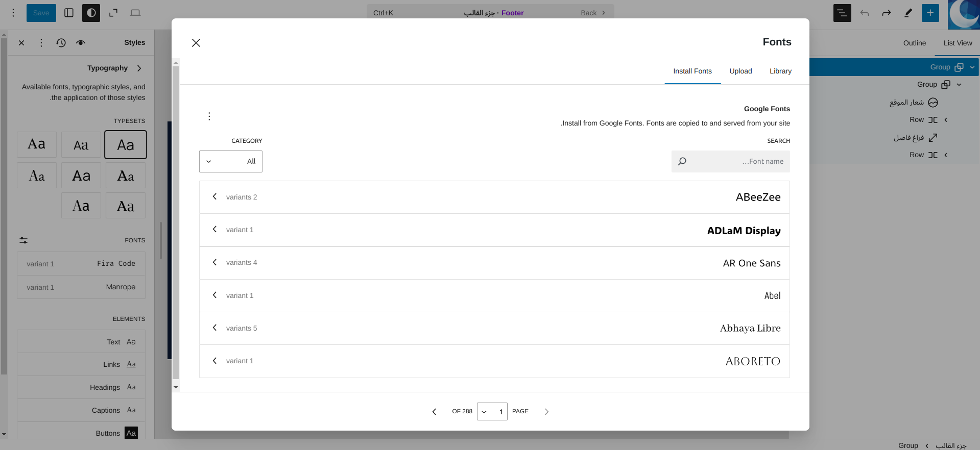The height and width of the screenshot is (450, 980).
Task: Open the document overview list icon
Action: 842,13
